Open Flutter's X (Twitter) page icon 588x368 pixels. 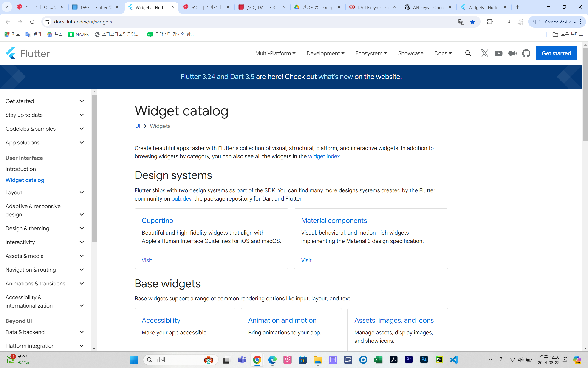[484, 53]
